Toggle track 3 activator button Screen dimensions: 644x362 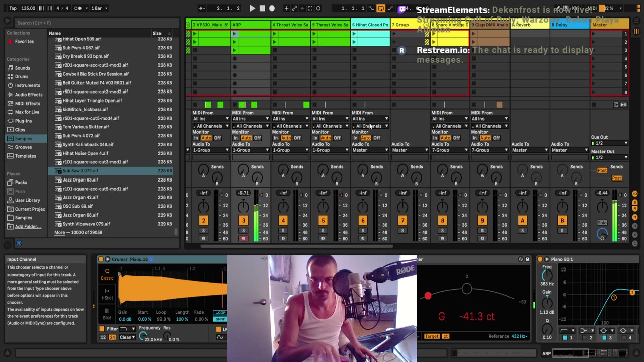243,220
